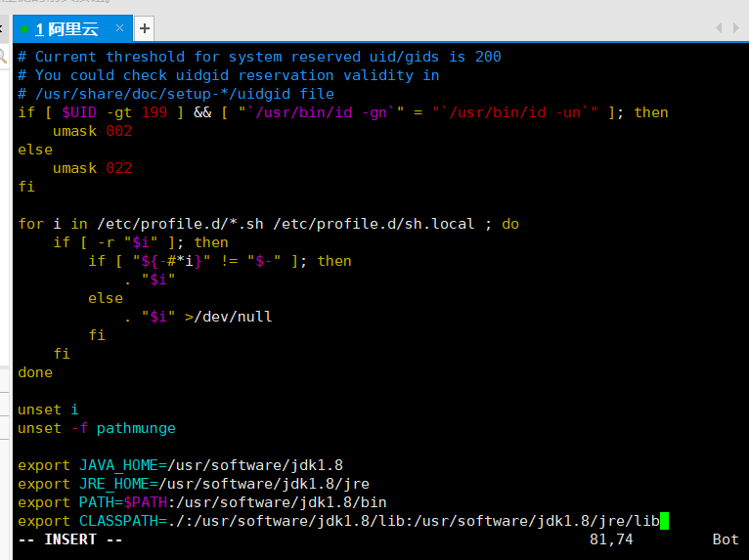Screen dimensions: 749x560
Task: Click the '$UID -gt 199' condition text
Action: [x=114, y=112]
